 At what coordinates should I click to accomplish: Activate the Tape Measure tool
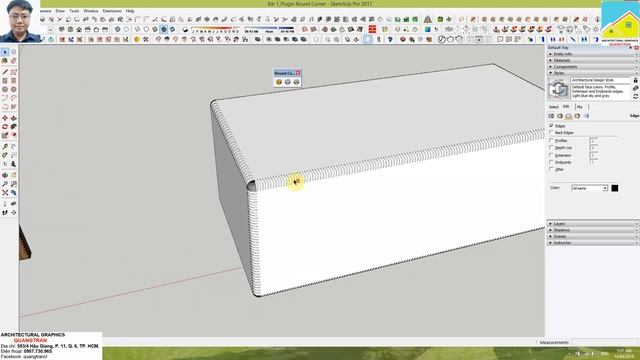[x=5, y=147]
